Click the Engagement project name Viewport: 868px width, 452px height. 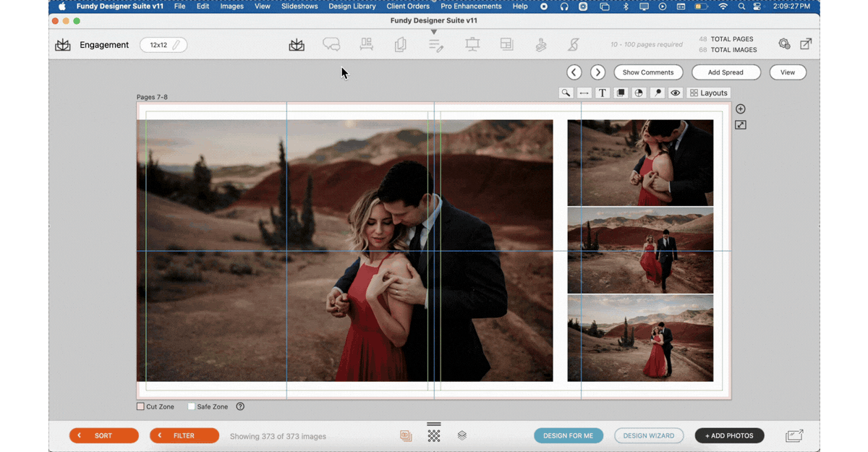tap(104, 45)
